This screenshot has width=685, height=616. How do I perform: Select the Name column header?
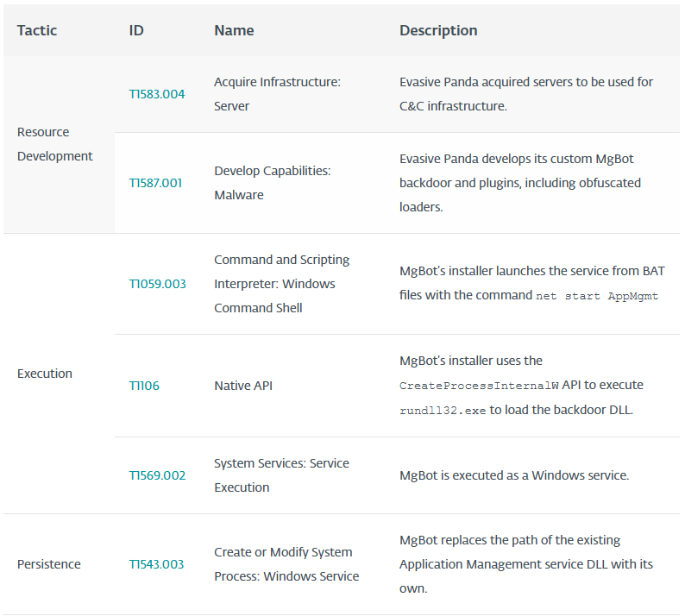click(x=234, y=30)
